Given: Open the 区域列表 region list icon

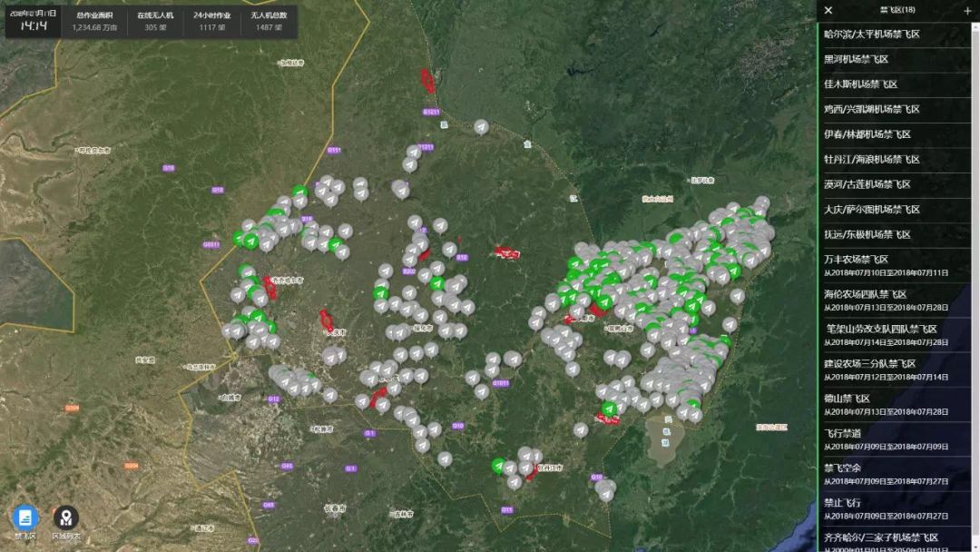Looking at the screenshot, I should (65, 517).
